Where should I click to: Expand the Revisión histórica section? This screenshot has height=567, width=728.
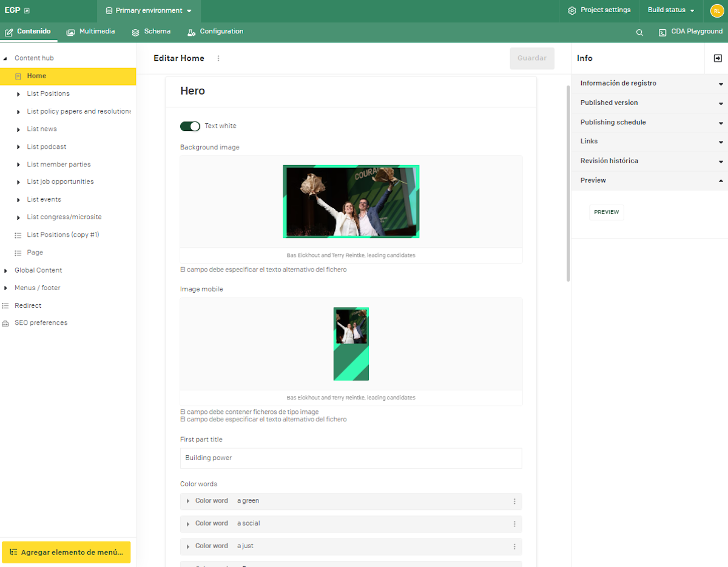[x=649, y=161]
